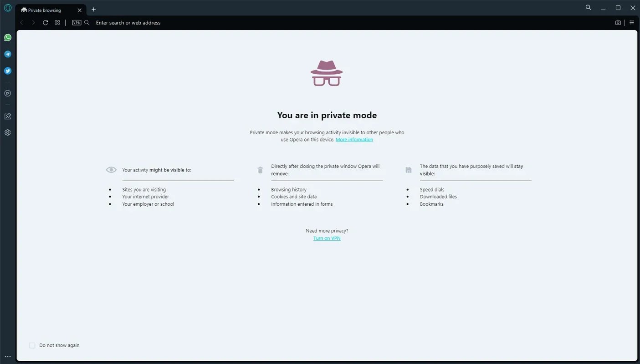Click 'Information entered in forms' item
The height and width of the screenshot is (364, 640).
(302, 204)
